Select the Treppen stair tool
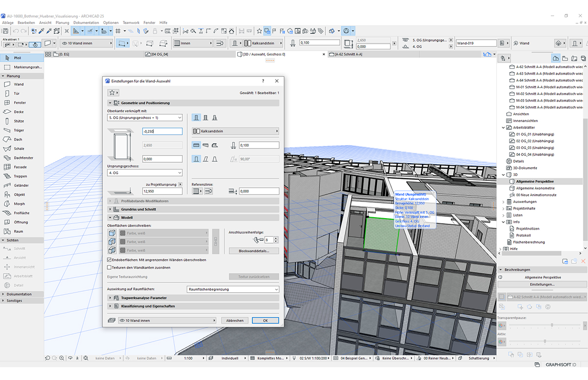The height and width of the screenshot is (380, 588). (x=20, y=176)
